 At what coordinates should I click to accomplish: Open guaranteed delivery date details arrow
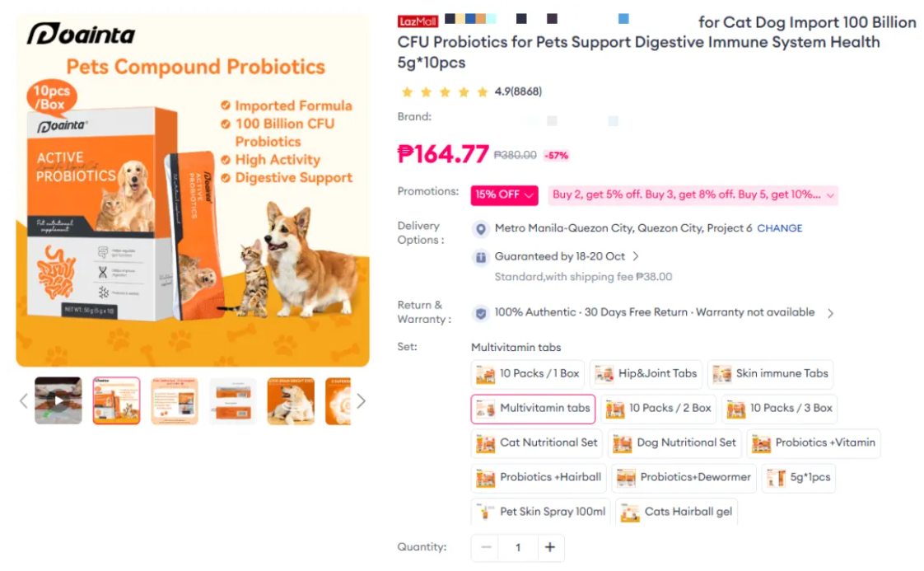click(x=636, y=256)
